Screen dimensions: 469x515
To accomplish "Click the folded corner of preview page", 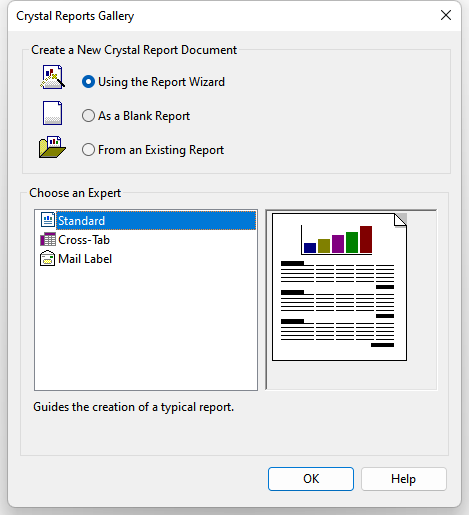I will point(400,220).
